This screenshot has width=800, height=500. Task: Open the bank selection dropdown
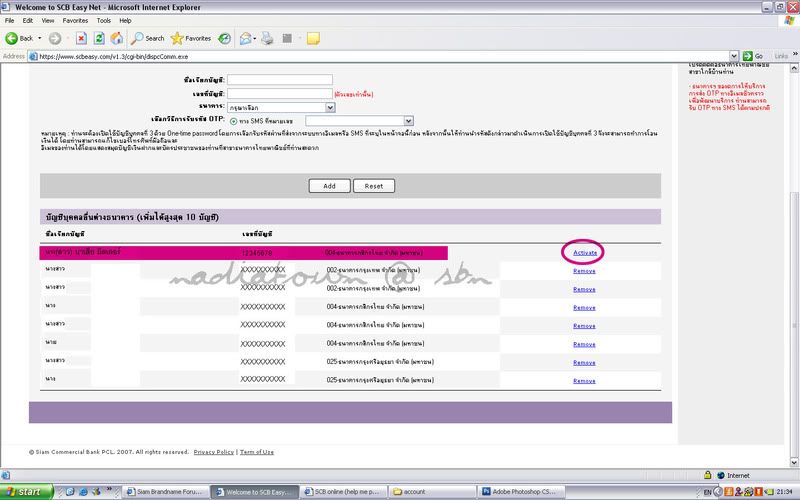(x=281, y=107)
